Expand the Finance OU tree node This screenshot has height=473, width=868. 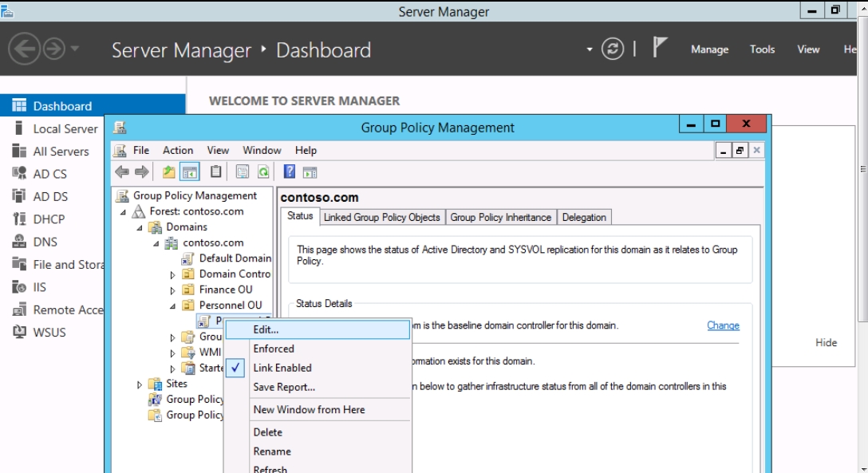[173, 290]
